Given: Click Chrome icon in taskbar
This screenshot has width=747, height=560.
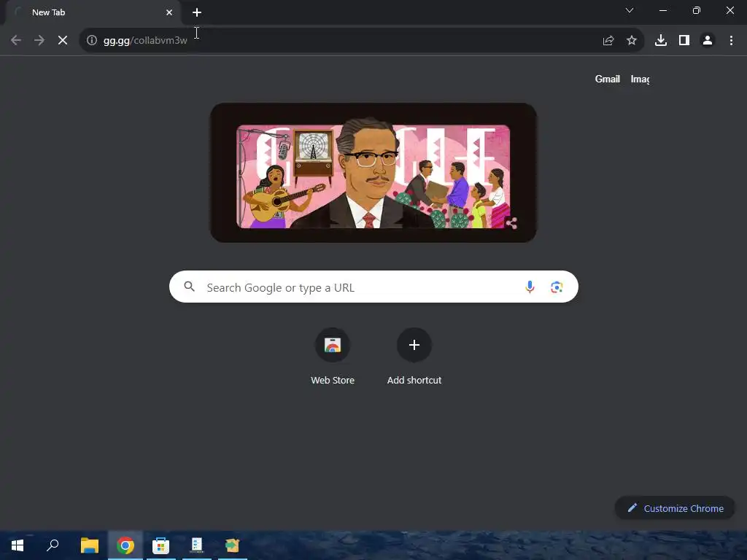Looking at the screenshot, I should point(125,545).
